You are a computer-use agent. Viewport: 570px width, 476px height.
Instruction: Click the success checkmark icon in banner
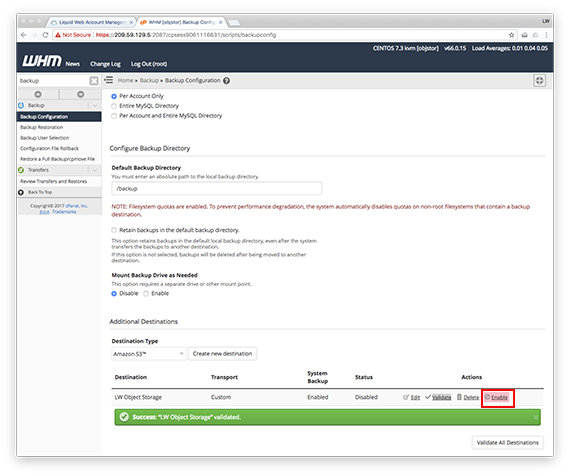tap(124, 417)
